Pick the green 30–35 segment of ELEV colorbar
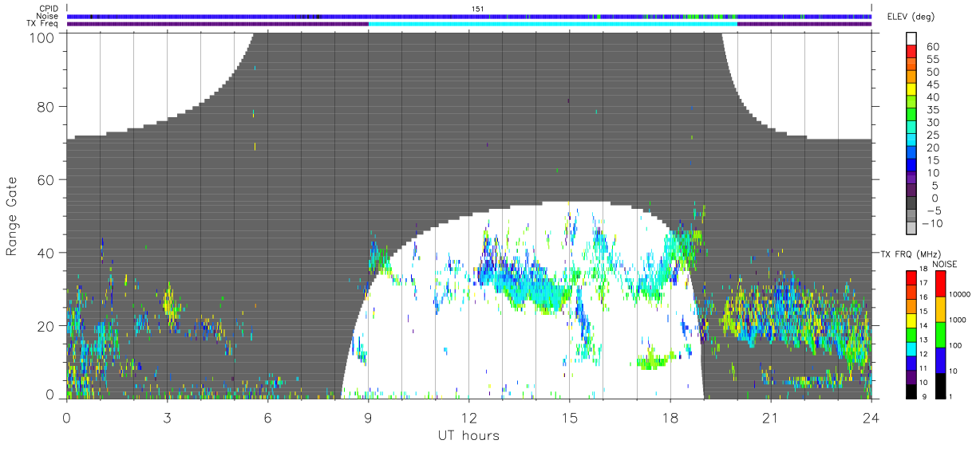 point(912,116)
